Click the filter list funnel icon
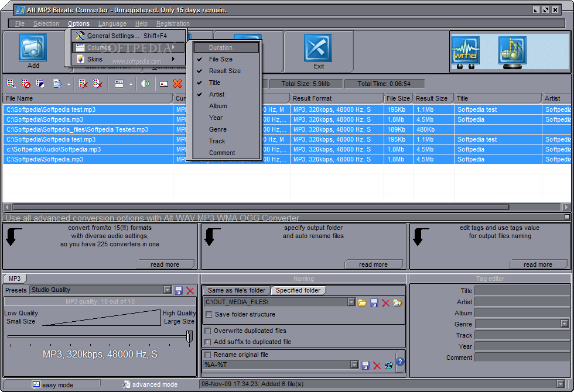The image size is (574, 392). click(x=57, y=84)
